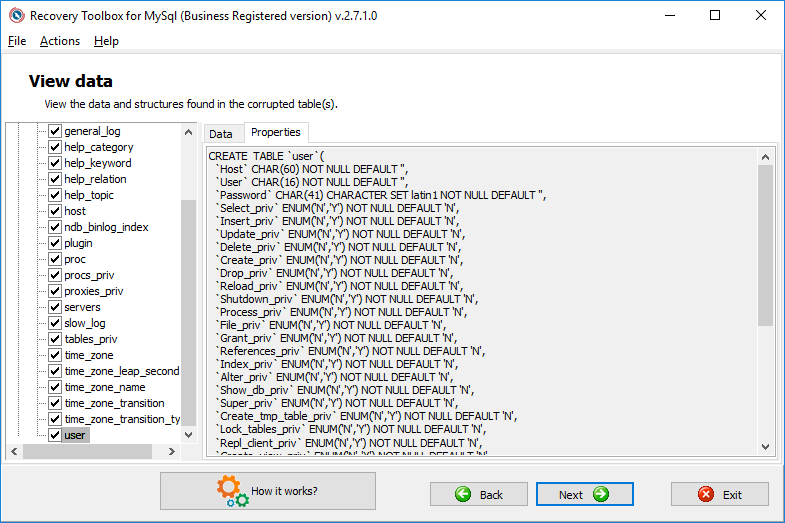Image resolution: width=785 pixels, height=523 pixels.
Task: Select the general_log table in the tree
Action: 92,131
